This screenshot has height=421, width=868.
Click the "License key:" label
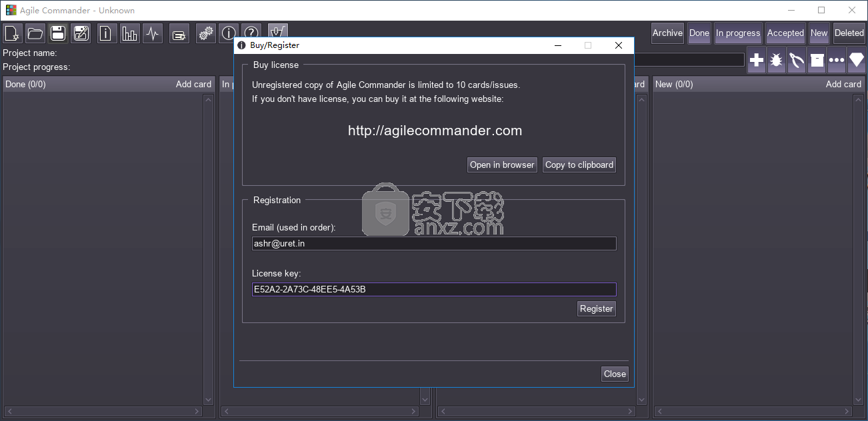[277, 273]
